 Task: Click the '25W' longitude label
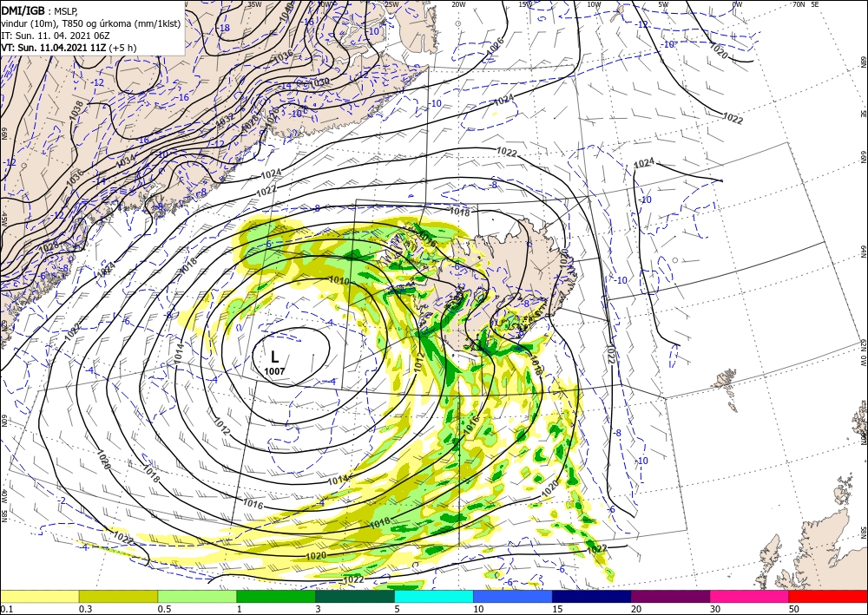(391, 4)
